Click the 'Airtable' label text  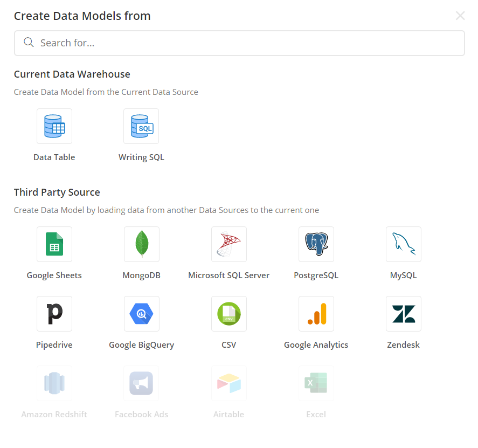(x=228, y=414)
